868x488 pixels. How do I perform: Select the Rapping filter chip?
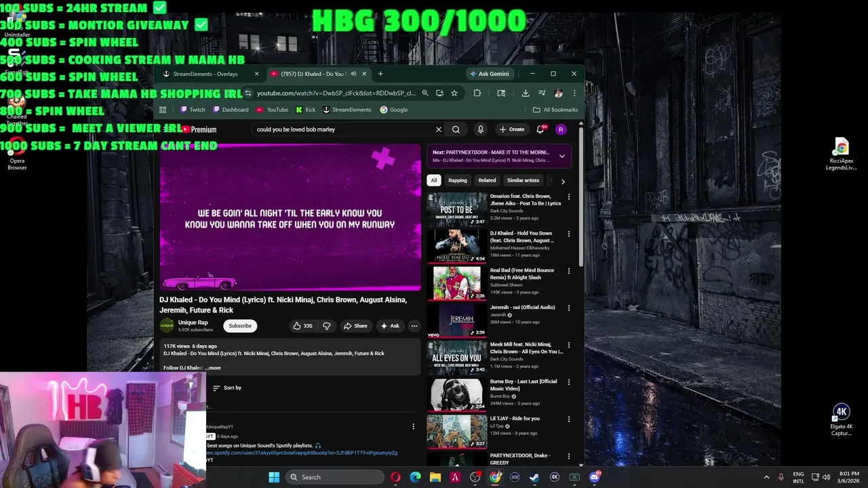(457, 180)
